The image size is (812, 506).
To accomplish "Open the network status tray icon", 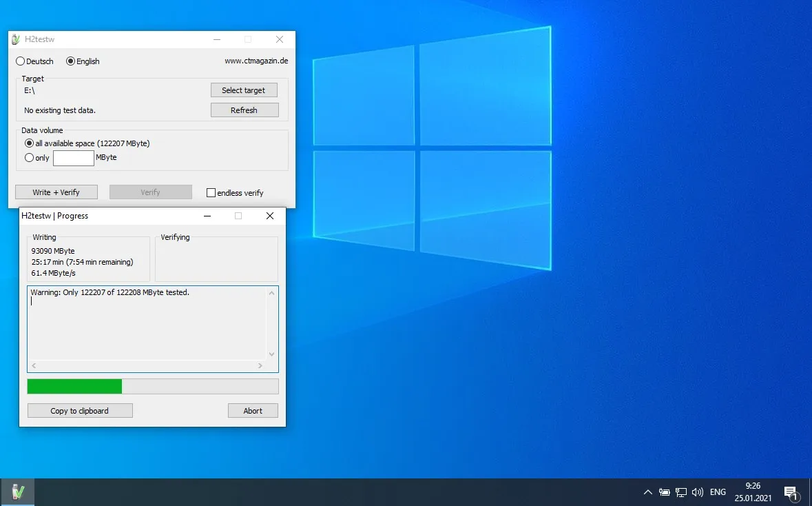I will click(681, 492).
